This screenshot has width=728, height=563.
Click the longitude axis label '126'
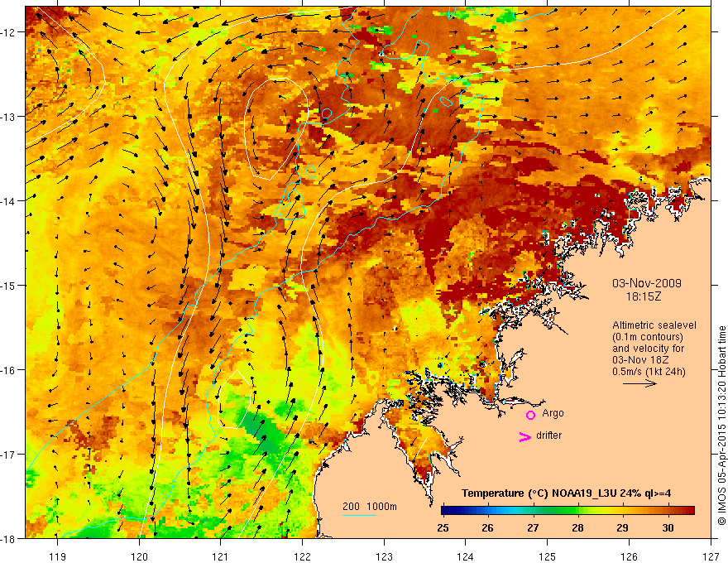coord(629,556)
